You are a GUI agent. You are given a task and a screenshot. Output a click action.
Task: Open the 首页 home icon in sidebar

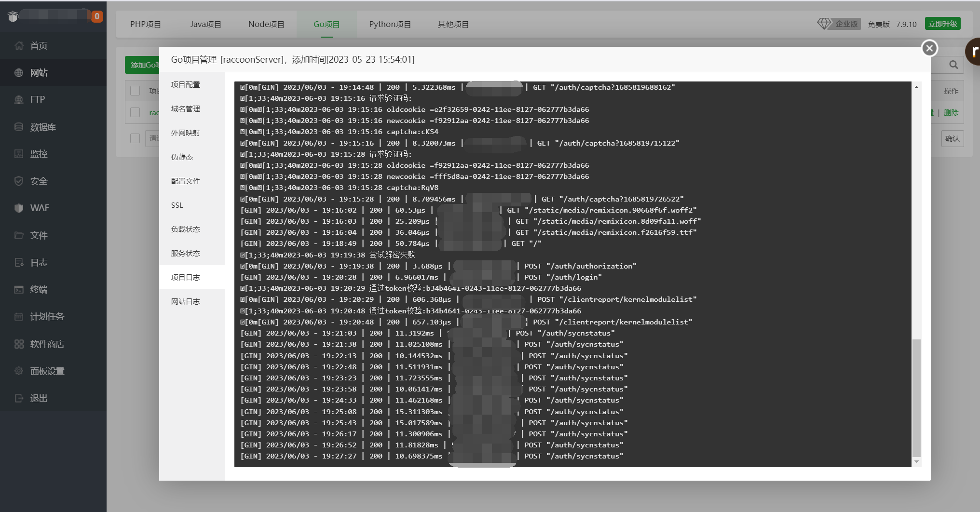[19, 46]
